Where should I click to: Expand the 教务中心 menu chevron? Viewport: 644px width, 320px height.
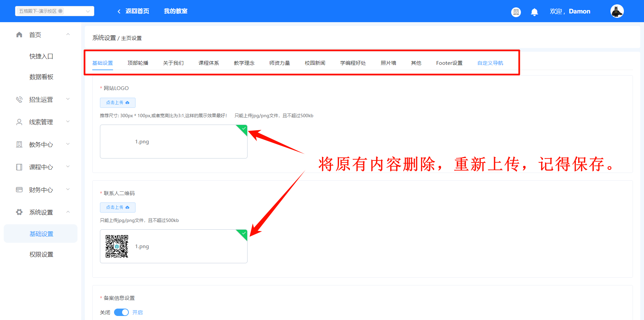coord(68,144)
